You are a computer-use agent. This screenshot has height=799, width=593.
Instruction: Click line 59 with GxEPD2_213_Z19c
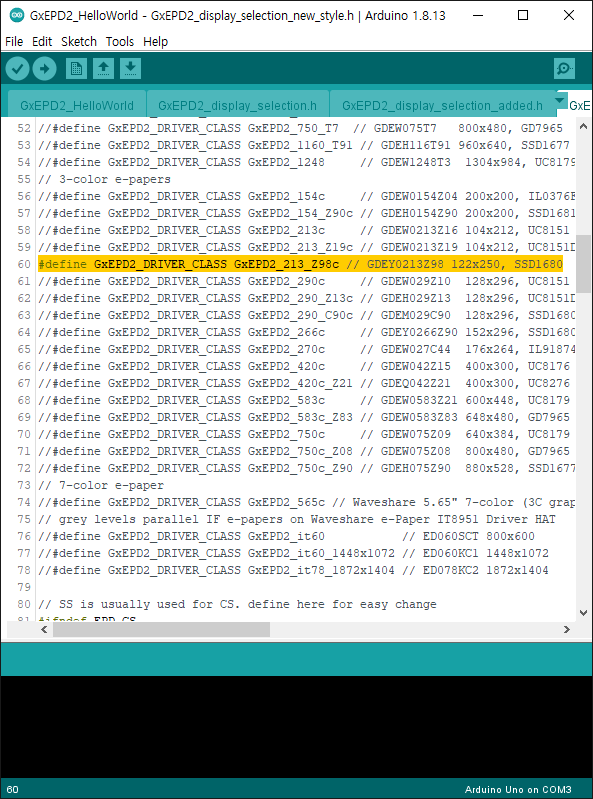pos(307,247)
